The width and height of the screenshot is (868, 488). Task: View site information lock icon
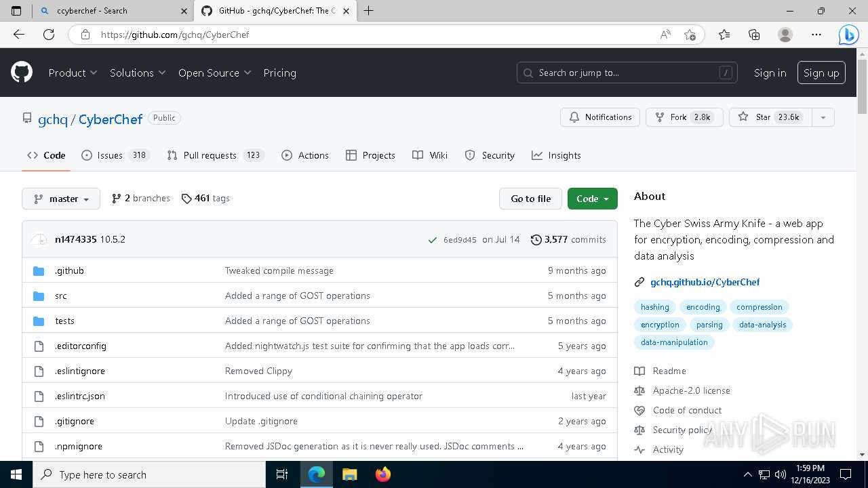[x=85, y=35]
